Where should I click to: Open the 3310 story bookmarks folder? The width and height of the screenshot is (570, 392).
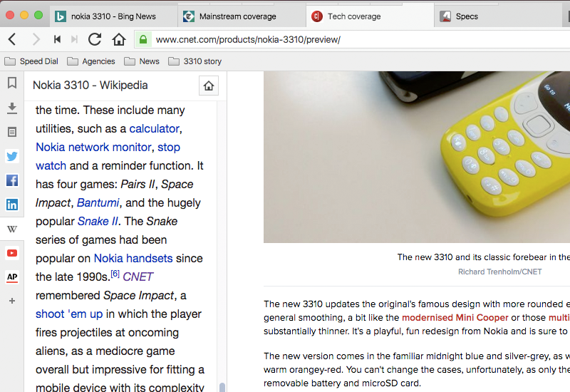click(x=195, y=61)
